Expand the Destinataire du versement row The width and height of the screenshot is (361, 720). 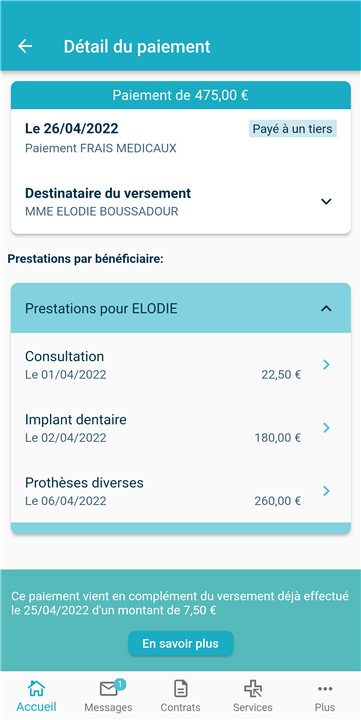tap(180, 202)
